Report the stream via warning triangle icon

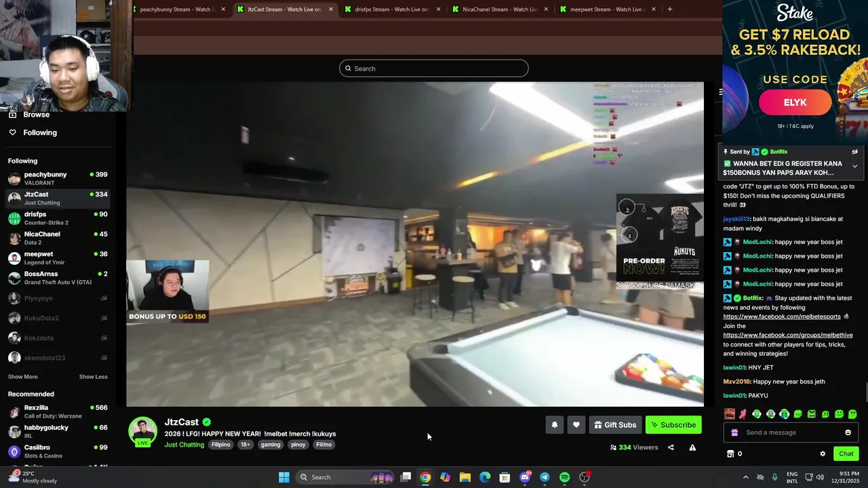692,447
